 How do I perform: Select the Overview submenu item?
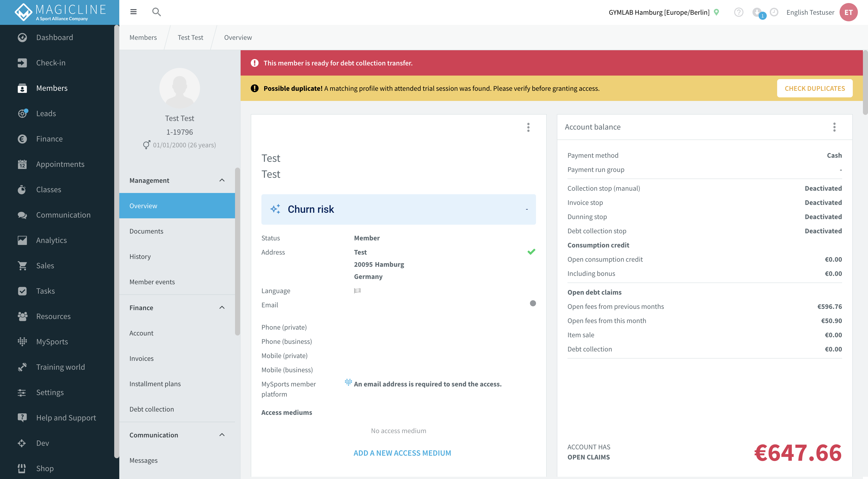click(177, 206)
